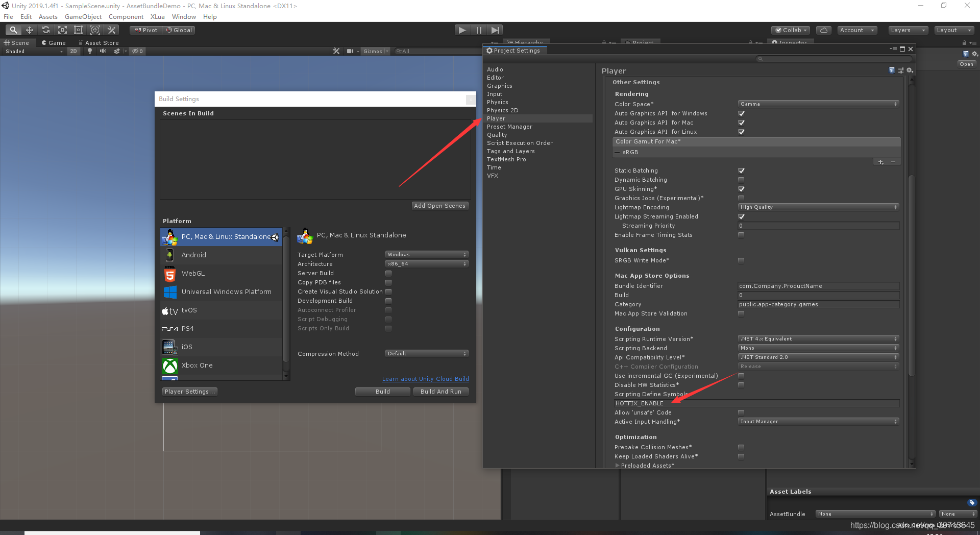980x535 pixels.
Task: Open scene tools wrench icon
Action: point(336,51)
